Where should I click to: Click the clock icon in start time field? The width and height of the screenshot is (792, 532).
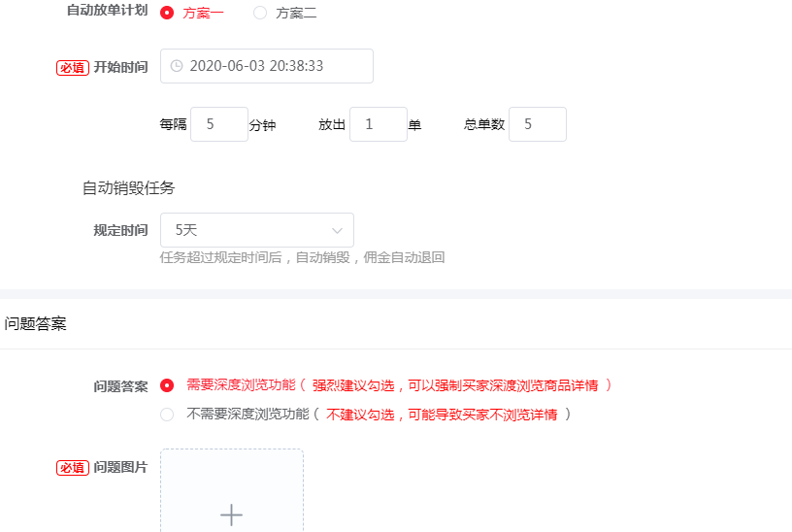point(177,66)
